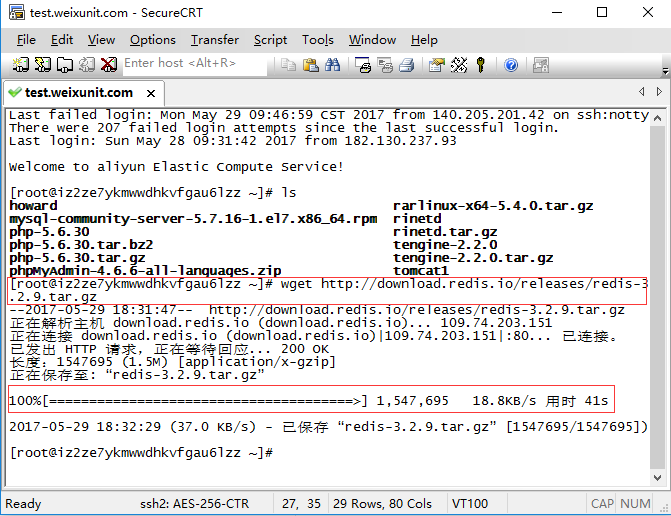Click the Lock Session toolbar icon
This screenshot has height=516, width=671.
pyautogui.click(x=541, y=65)
